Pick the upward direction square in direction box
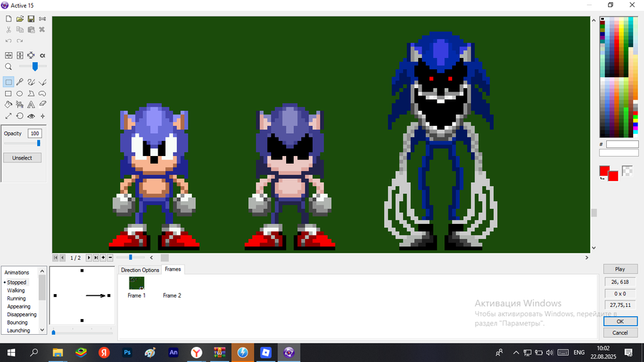 (82, 270)
